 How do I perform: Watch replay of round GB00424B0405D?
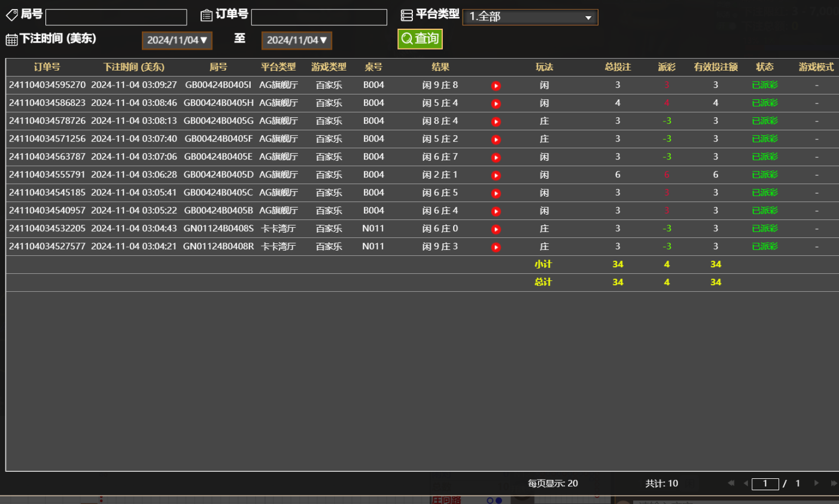[496, 175]
